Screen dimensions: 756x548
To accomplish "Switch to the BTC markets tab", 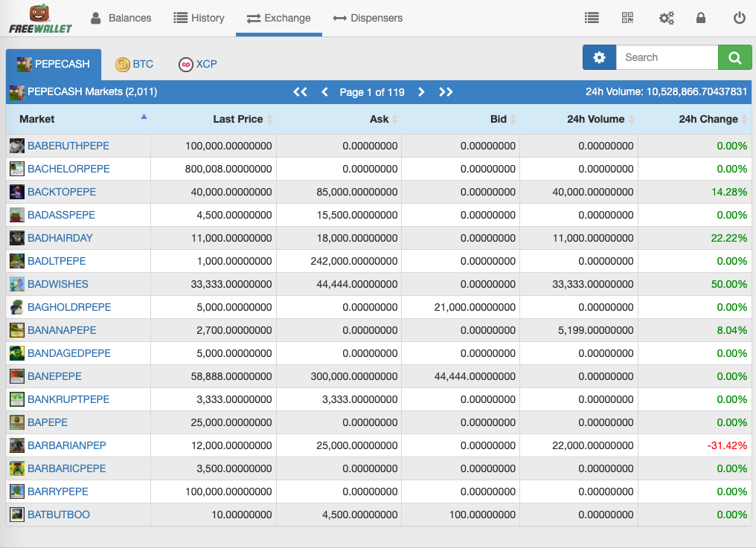I will [x=134, y=64].
